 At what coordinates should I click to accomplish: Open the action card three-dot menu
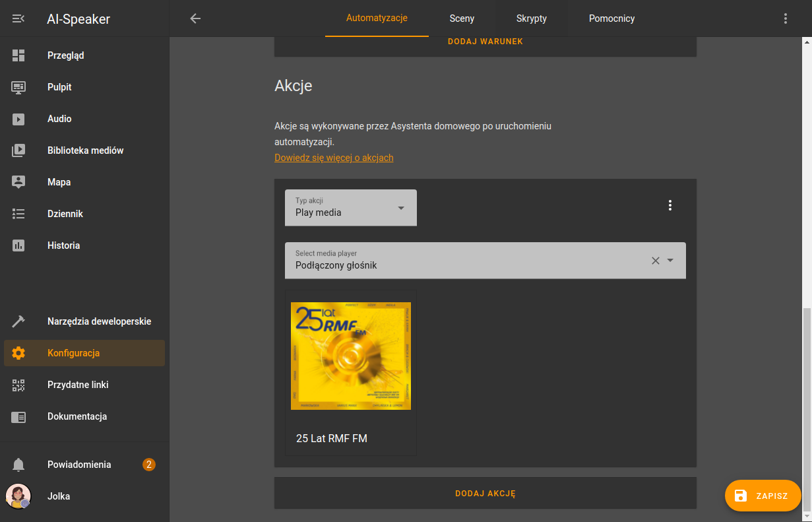click(670, 205)
